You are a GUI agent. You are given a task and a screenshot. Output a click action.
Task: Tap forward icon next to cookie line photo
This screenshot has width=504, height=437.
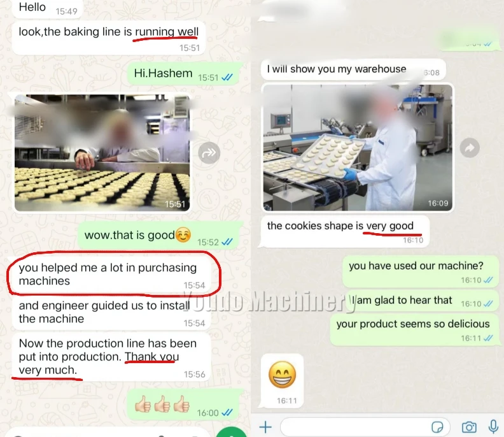209,152
